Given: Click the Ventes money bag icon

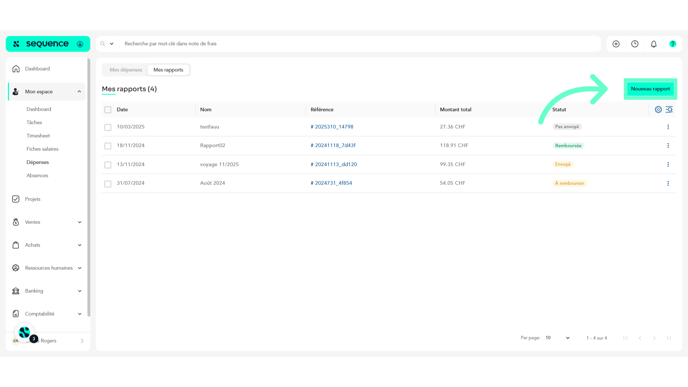Looking at the screenshot, I should [16, 222].
